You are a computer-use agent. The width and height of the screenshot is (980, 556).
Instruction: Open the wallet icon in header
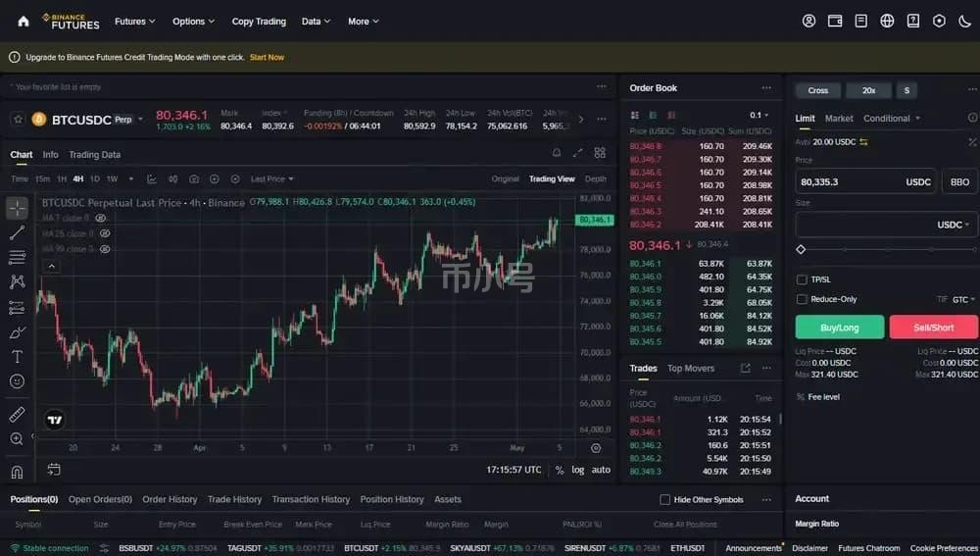coord(834,22)
